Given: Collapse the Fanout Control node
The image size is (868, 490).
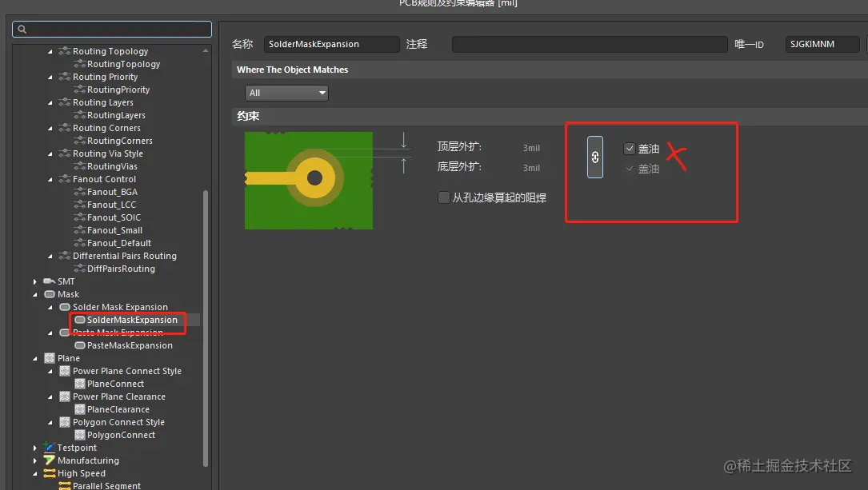Looking at the screenshot, I should point(50,179).
